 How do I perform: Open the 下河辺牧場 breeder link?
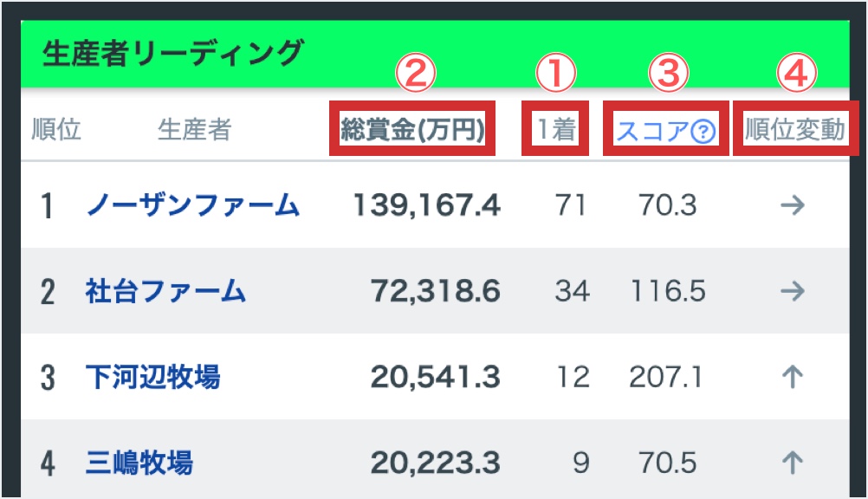click(x=152, y=377)
